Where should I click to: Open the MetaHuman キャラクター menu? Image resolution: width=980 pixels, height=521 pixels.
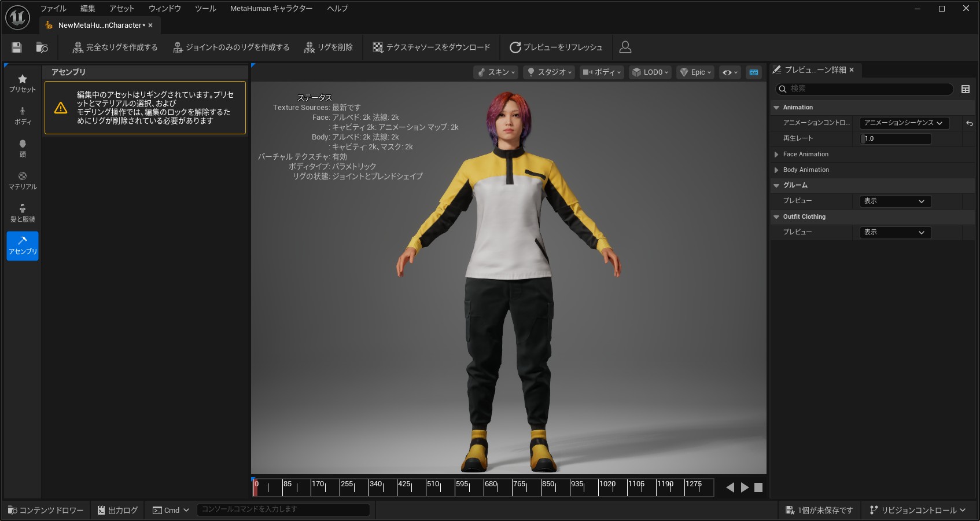tap(271, 9)
